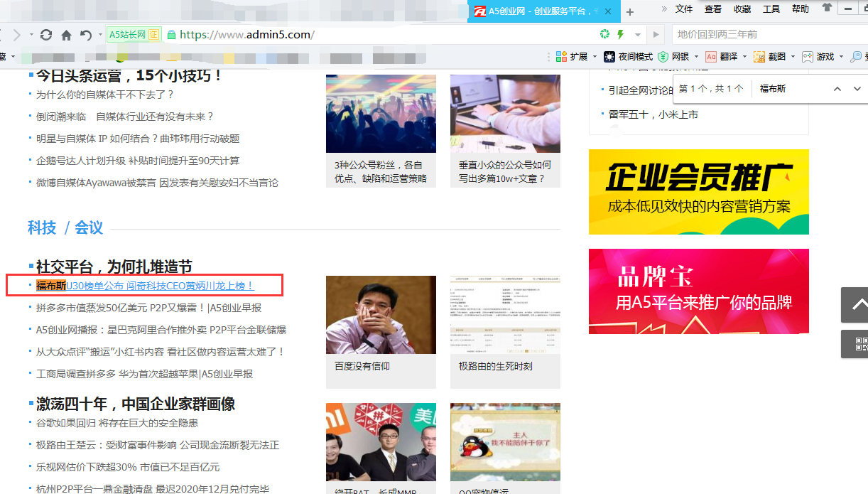Open the 截图 screenshot tool
868x494 pixels.
[x=759, y=56]
